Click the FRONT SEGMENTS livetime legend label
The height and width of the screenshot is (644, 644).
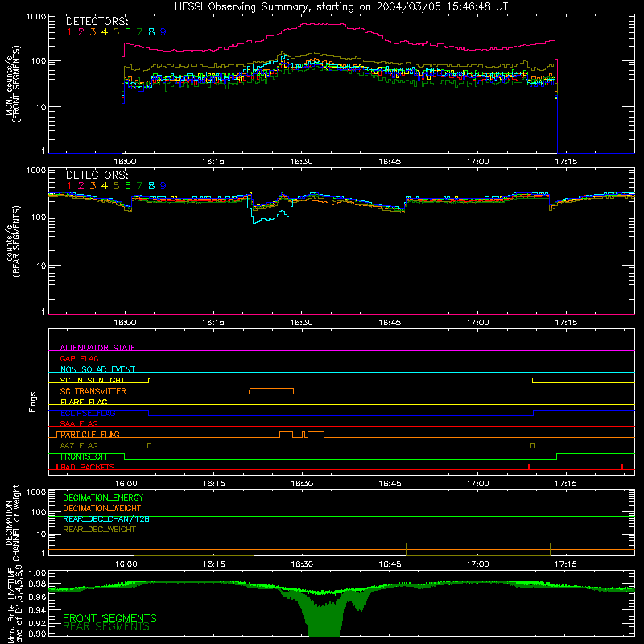109,618
